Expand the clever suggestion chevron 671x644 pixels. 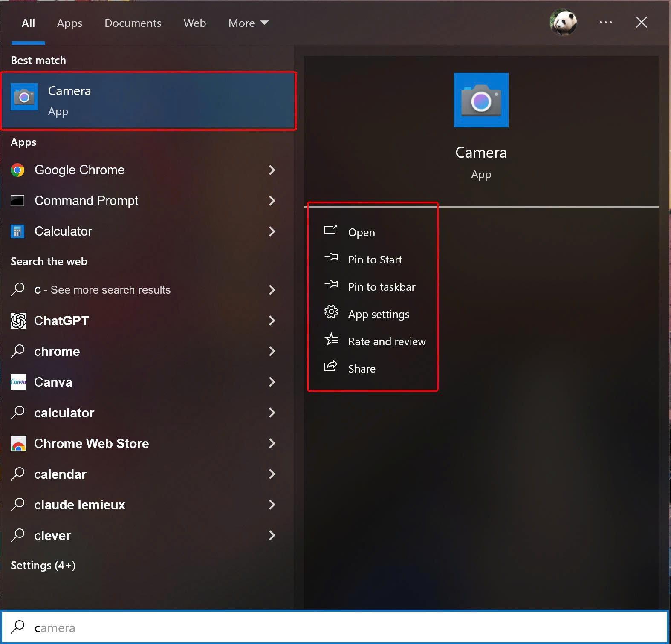(x=272, y=535)
